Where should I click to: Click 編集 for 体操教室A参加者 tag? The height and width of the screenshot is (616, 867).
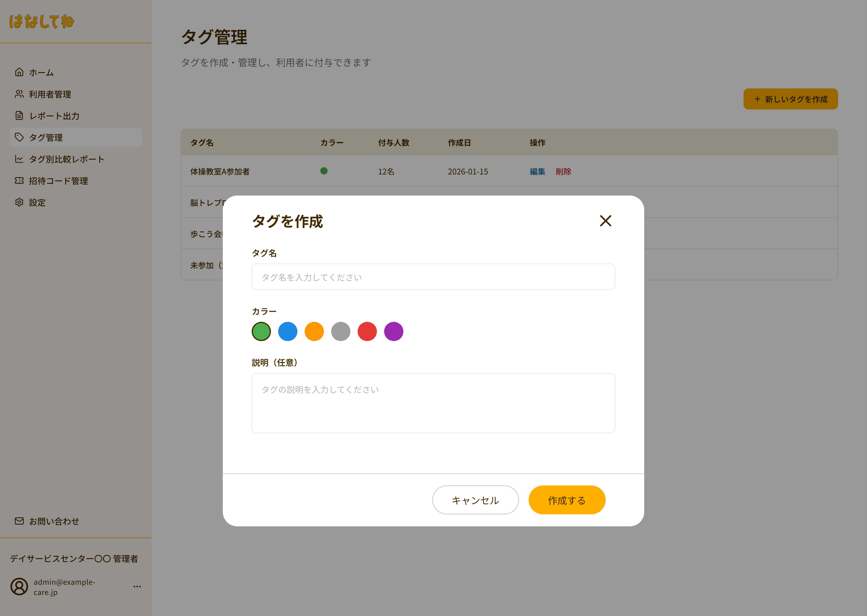[537, 171]
